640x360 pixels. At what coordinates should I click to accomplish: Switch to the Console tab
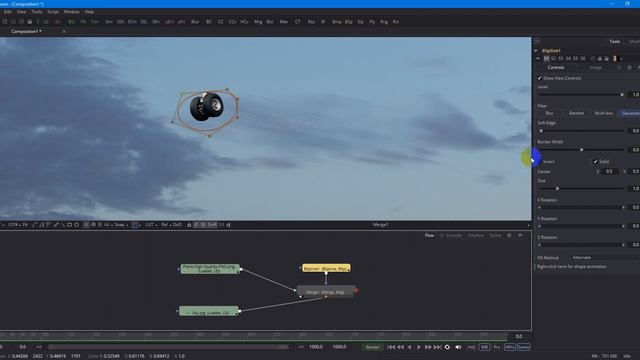coord(453,236)
